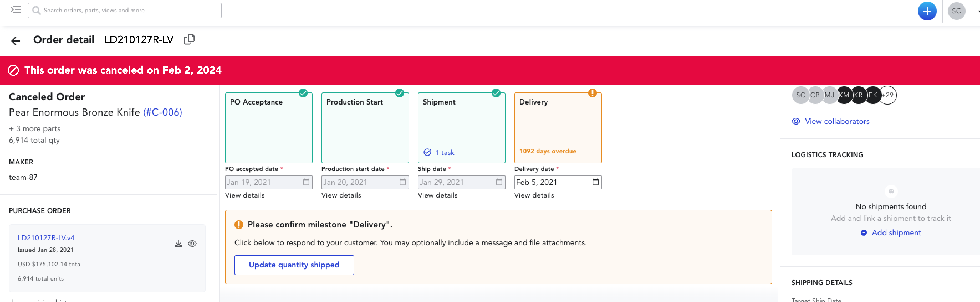Open part link #C-006
This screenshot has height=302, width=980.
coord(162,112)
